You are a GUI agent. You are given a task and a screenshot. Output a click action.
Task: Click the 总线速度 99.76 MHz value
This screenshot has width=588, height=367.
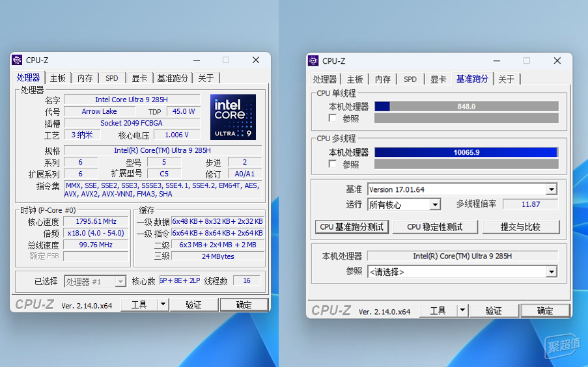96,245
